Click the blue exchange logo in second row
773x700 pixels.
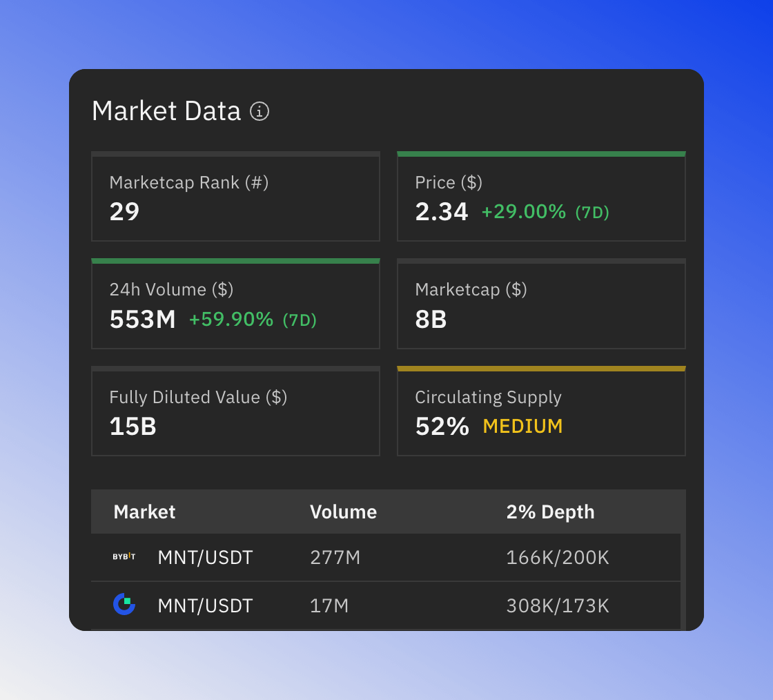pyautogui.click(x=124, y=605)
